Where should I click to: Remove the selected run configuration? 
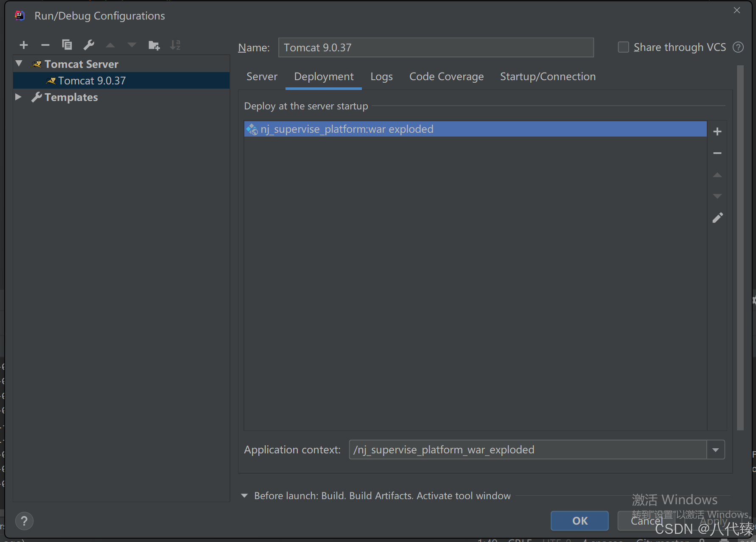45,45
